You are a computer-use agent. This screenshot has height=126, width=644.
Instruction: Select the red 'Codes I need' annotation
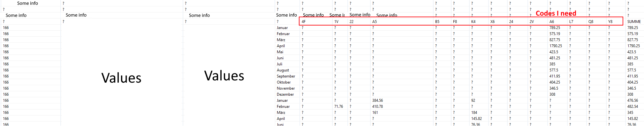point(556,13)
